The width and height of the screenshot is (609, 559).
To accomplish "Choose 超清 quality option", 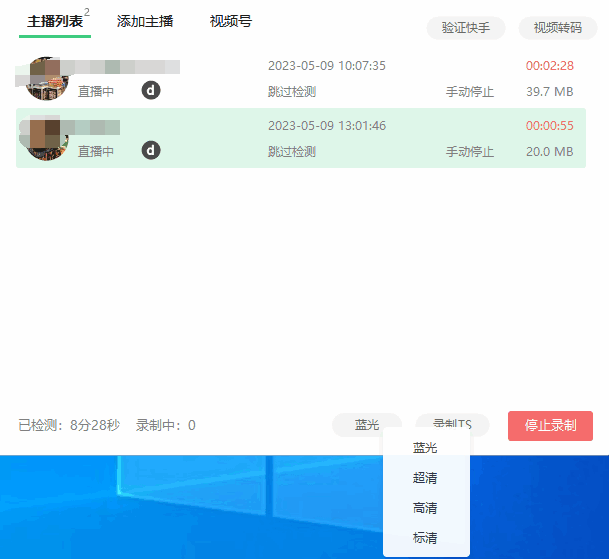I will pos(425,478).
